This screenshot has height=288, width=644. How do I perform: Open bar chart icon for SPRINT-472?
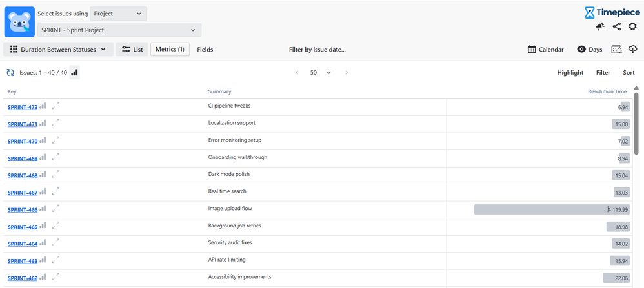pos(43,106)
